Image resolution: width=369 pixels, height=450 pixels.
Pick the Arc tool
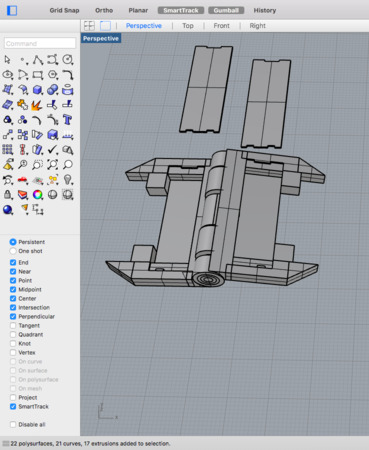(x=23, y=75)
